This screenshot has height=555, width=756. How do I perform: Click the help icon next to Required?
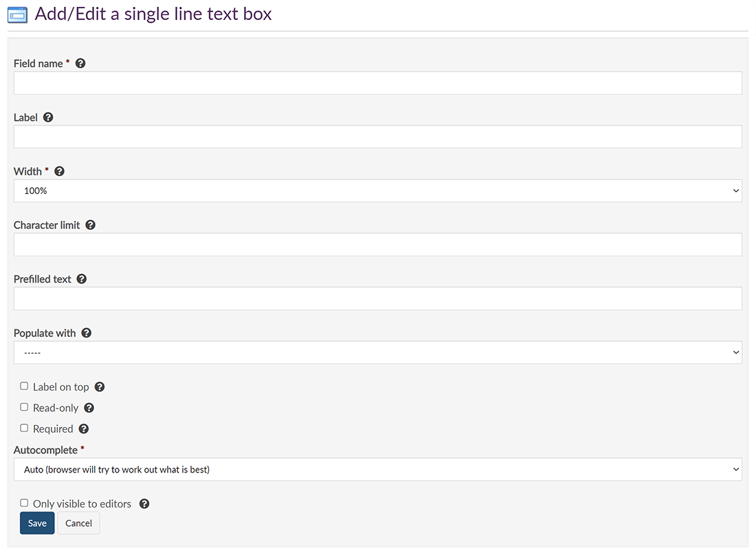click(84, 429)
